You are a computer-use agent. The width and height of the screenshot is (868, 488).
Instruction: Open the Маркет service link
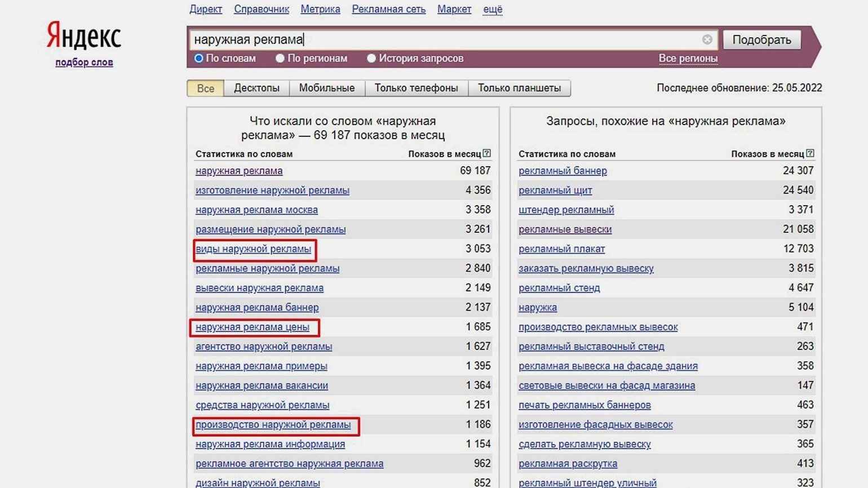454,9
